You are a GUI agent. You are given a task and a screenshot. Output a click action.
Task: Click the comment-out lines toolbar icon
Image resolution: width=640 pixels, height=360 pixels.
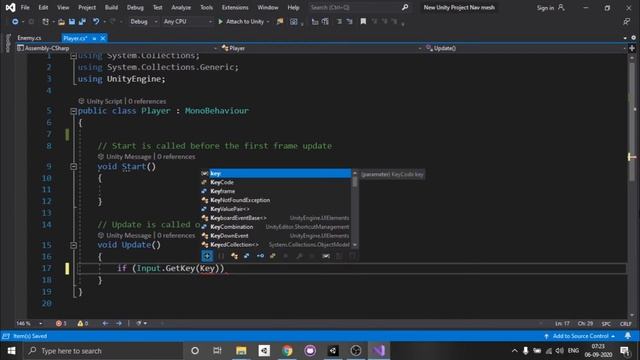coord(339,22)
